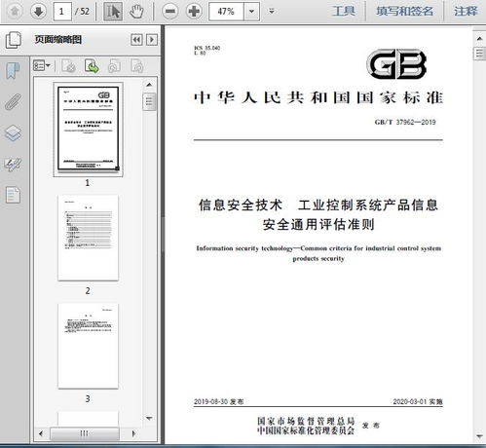This screenshot has height=448, width=486.
Task: Click the insert page green arrow icon
Action: (x=92, y=66)
